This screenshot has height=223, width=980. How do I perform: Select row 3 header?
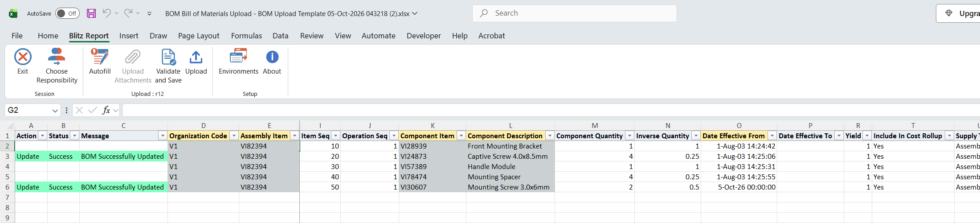7,157
